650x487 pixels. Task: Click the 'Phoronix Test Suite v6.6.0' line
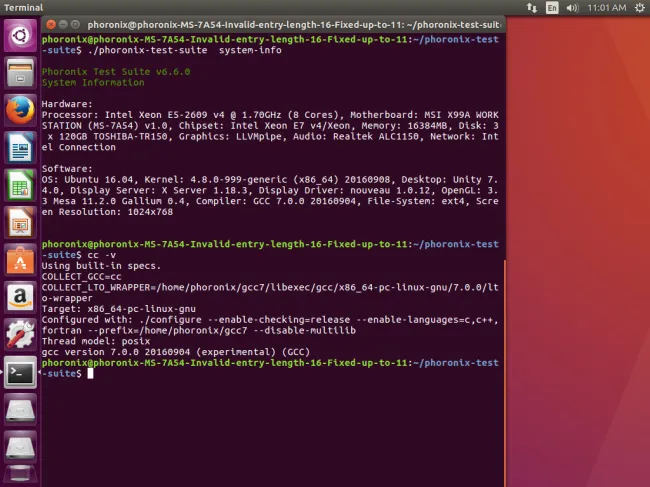click(x=116, y=72)
